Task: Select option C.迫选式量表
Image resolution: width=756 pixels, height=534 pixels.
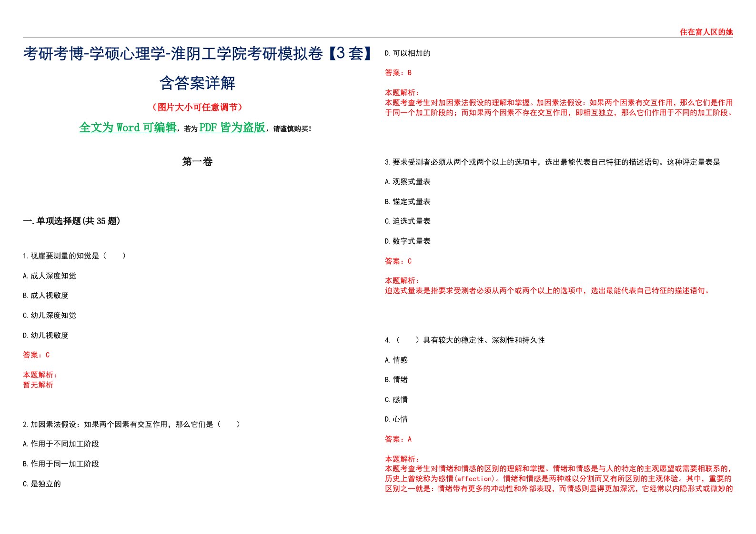Action: pyautogui.click(x=408, y=221)
